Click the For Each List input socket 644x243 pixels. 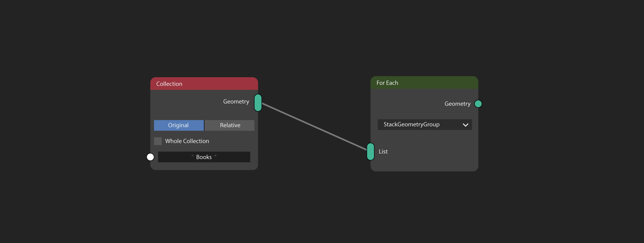pos(370,152)
